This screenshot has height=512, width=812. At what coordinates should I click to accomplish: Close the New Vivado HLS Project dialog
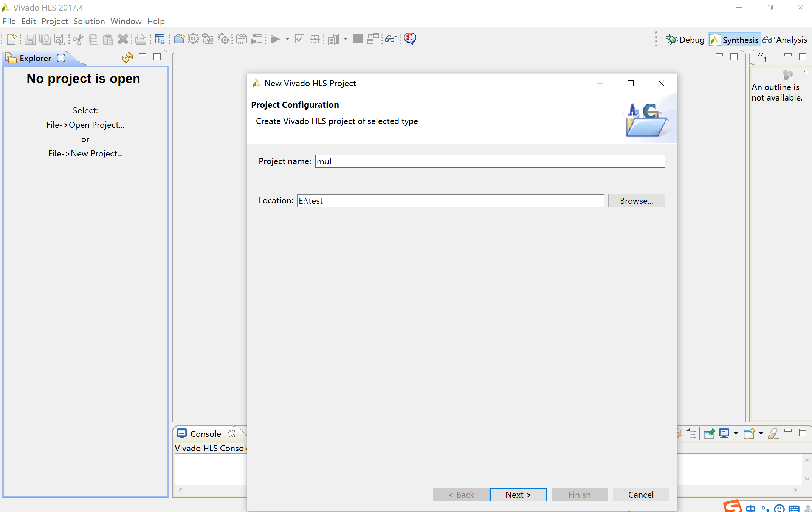pyautogui.click(x=661, y=83)
